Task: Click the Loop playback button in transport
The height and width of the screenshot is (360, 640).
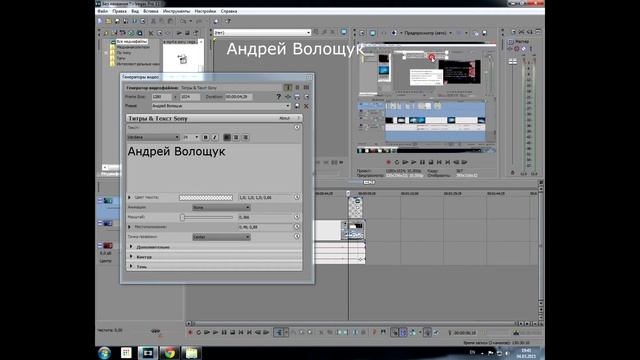Action: pos(199,333)
